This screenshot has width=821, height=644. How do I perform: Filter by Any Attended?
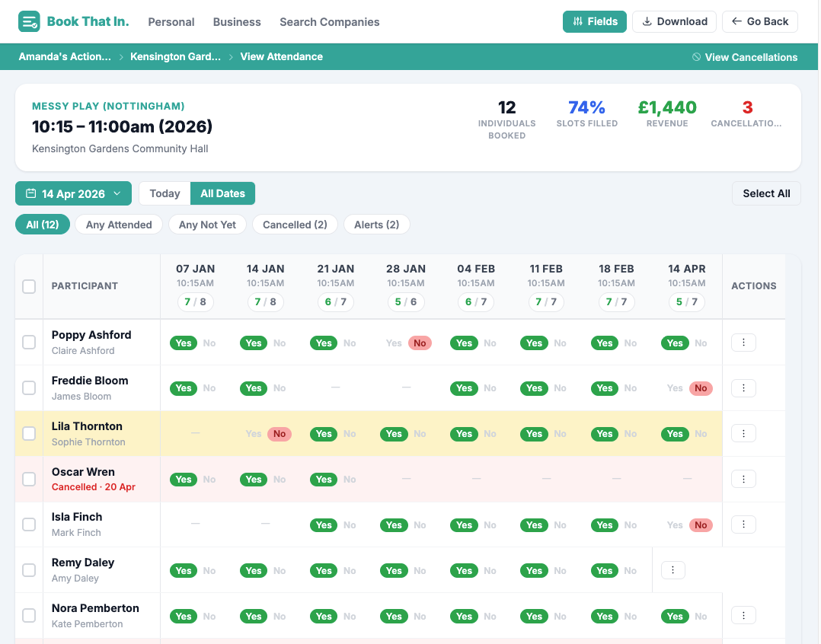click(x=119, y=225)
